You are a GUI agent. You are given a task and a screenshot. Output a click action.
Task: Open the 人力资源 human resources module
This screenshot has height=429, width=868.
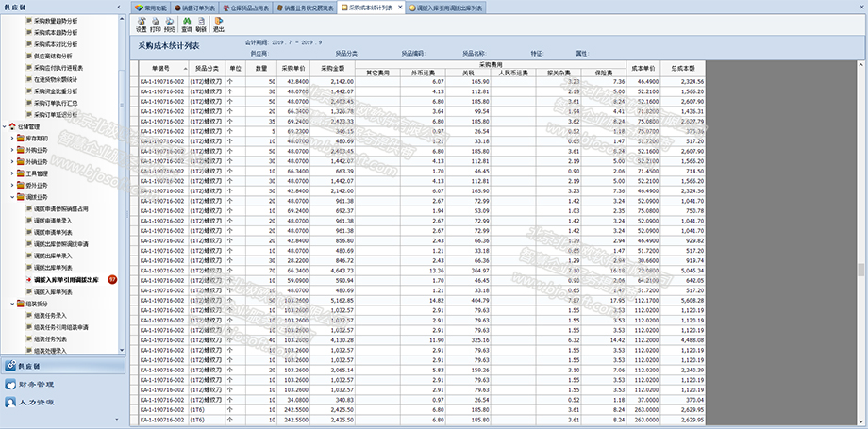point(62,403)
